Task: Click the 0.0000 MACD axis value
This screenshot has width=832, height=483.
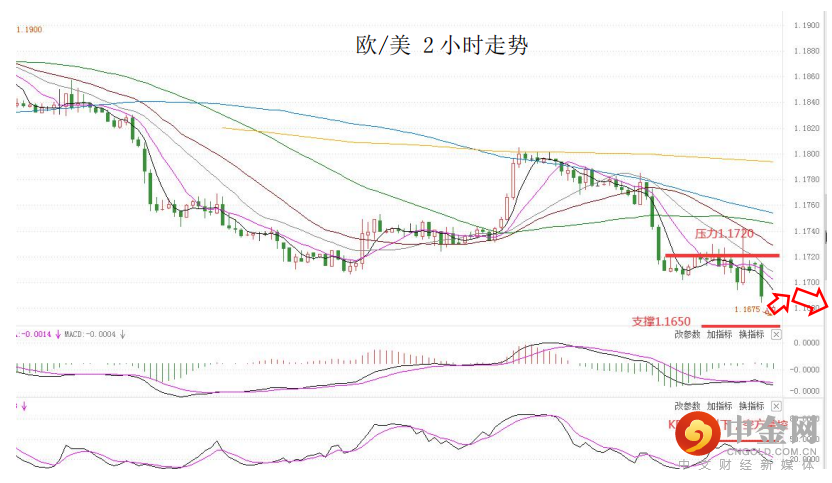Action: pos(807,343)
